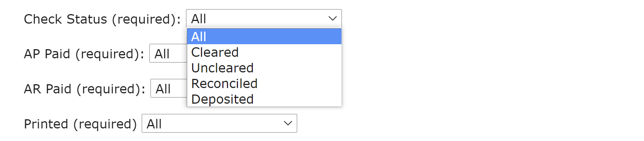This screenshot has width=644, height=141.
Task: Click the Printed (required) label
Action: pos(80,124)
